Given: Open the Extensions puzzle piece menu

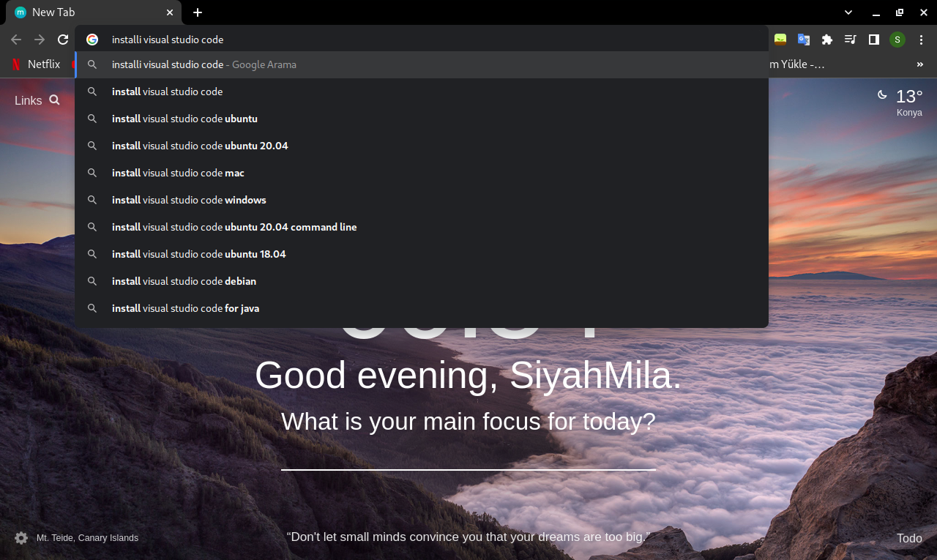Looking at the screenshot, I should click(827, 40).
